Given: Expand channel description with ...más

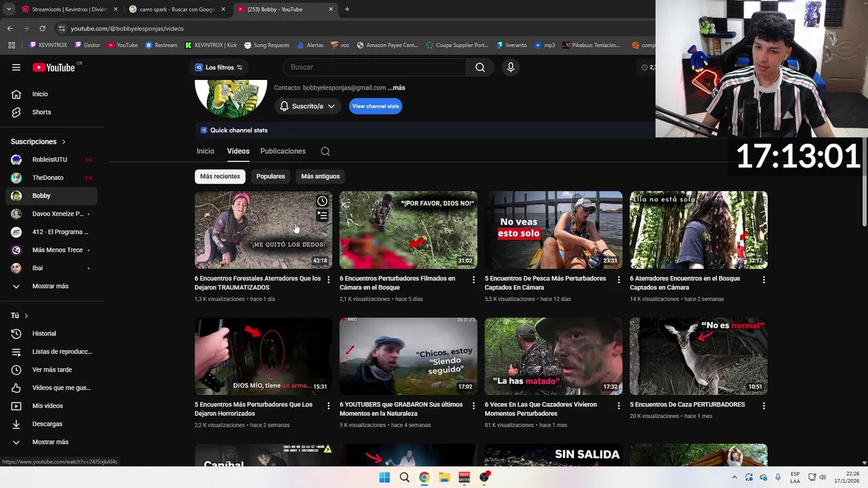Looking at the screenshot, I should coord(397,87).
